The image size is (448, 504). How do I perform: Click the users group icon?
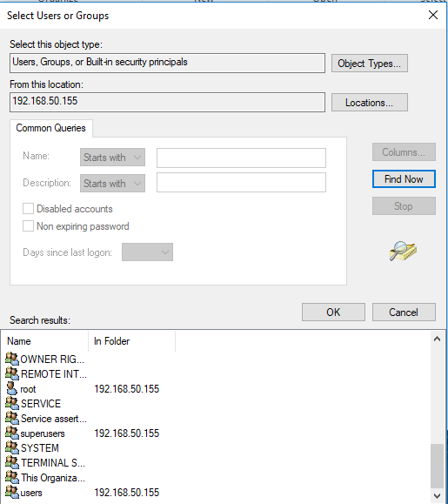pyautogui.click(x=12, y=492)
